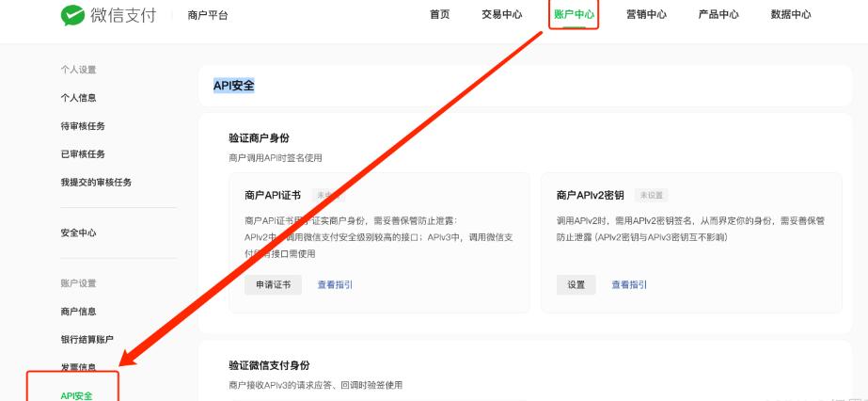Open 个人信息 in the sidebar
This screenshot has height=401, width=868.
(x=78, y=98)
